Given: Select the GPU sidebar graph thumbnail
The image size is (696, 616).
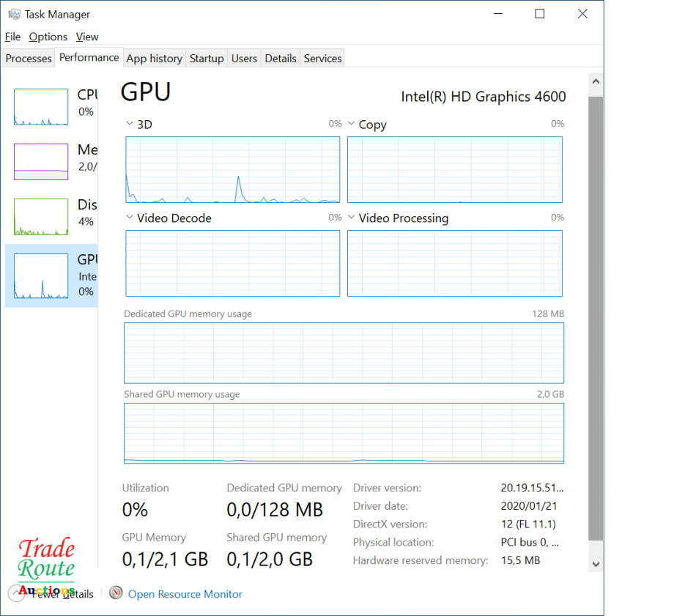Looking at the screenshot, I should [x=41, y=276].
